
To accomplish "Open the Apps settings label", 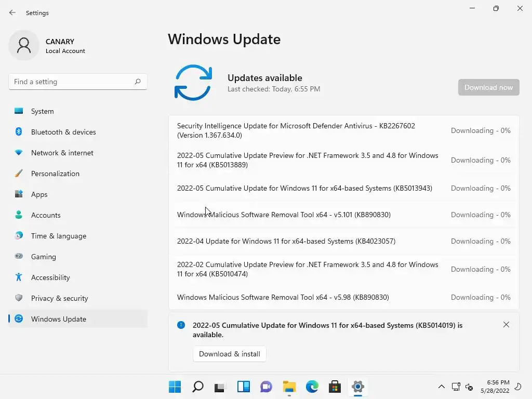I will [x=39, y=194].
